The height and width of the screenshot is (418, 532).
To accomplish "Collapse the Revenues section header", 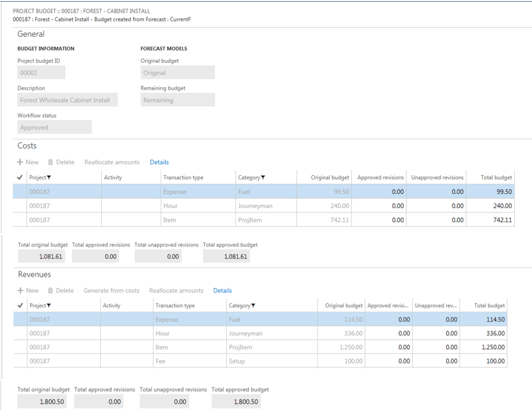I will click(x=34, y=275).
